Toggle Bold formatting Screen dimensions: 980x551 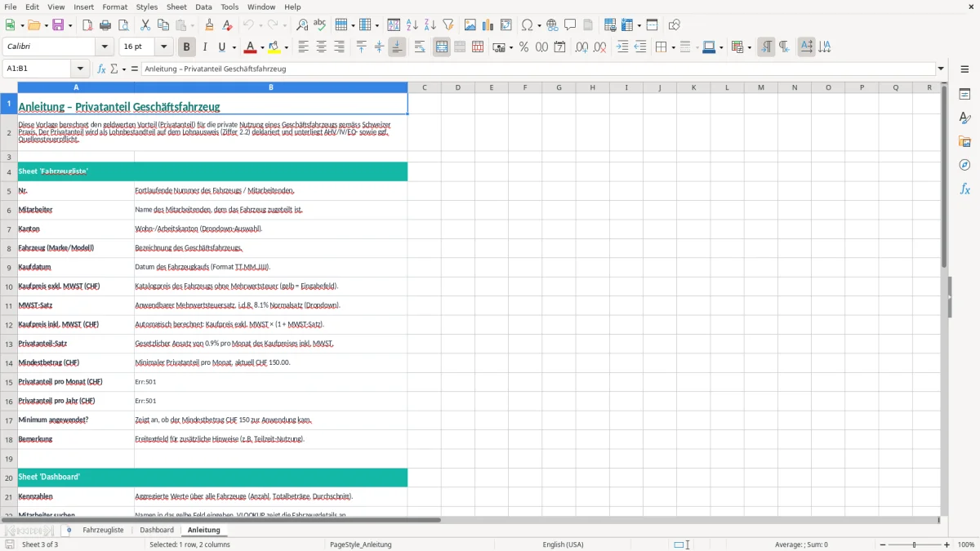(187, 47)
